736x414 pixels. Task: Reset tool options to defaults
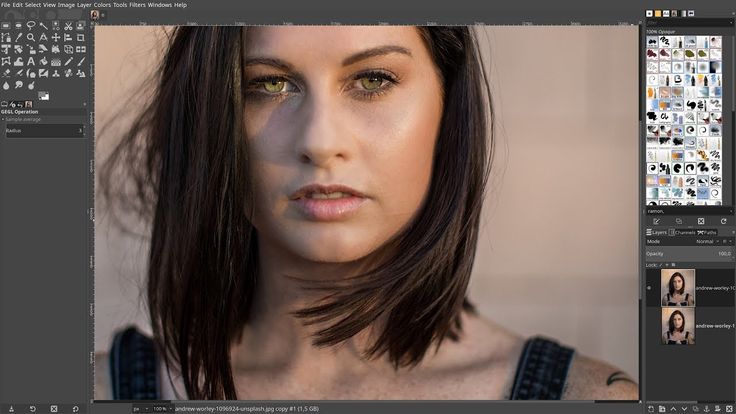[76, 409]
